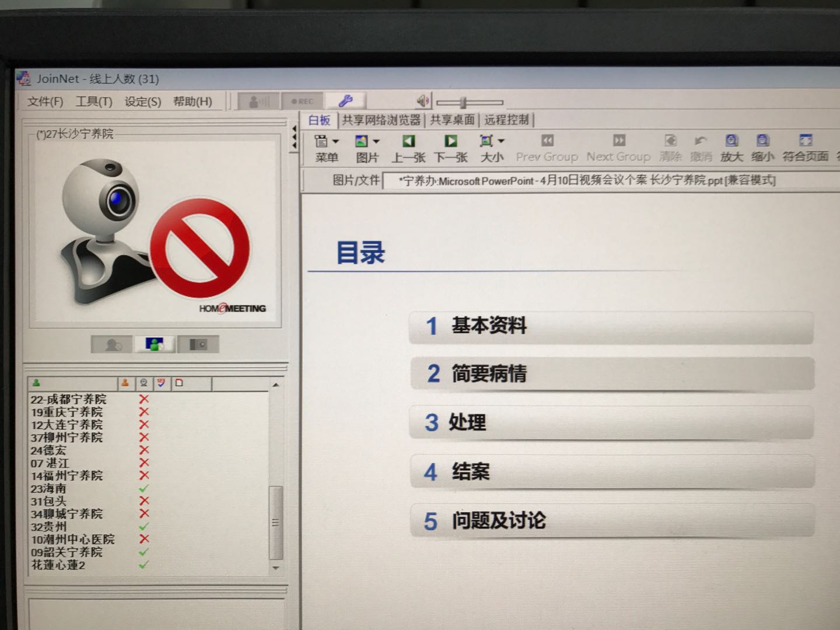Toggle the user-blocked video mode button
This screenshot has width=840, height=630.
[112, 345]
